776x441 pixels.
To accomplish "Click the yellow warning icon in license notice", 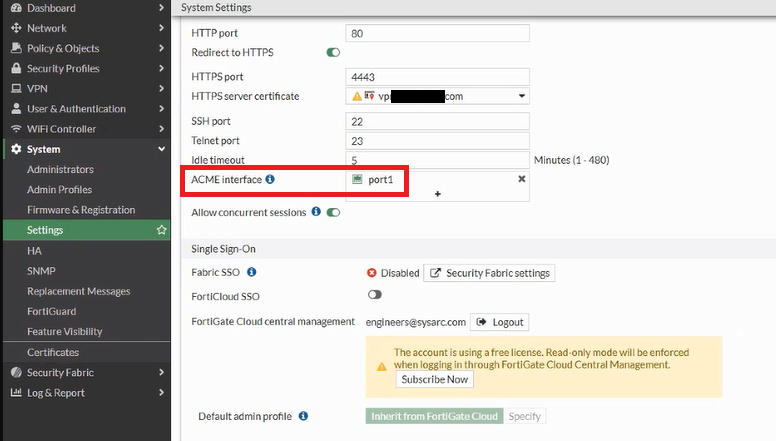I will (x=382, y=367).
